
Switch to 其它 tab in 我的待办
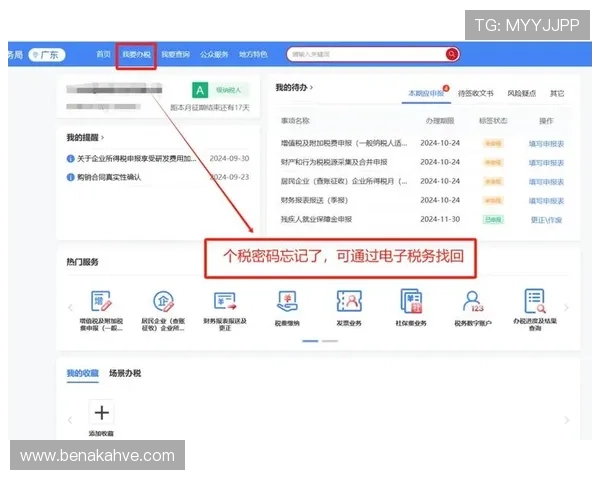point(557,93)
